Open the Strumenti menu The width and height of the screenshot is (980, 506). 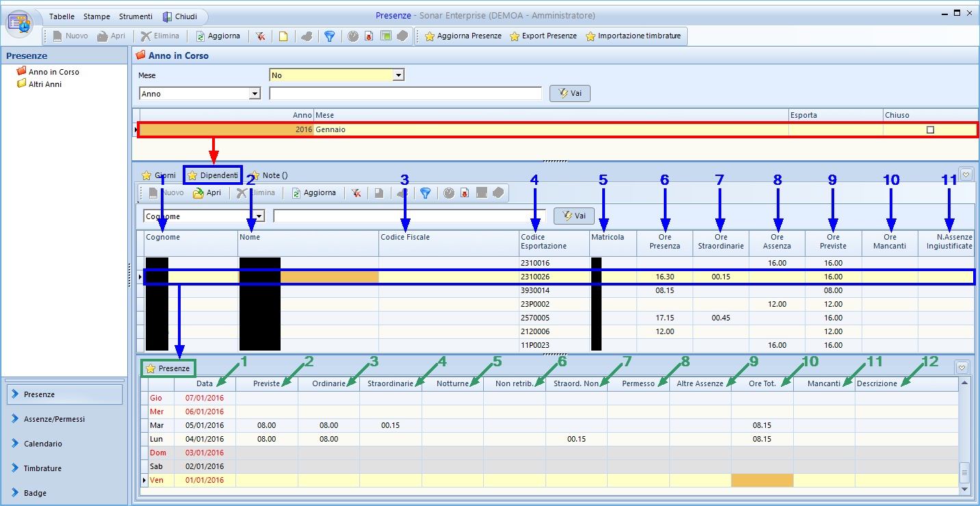point(136,16)
